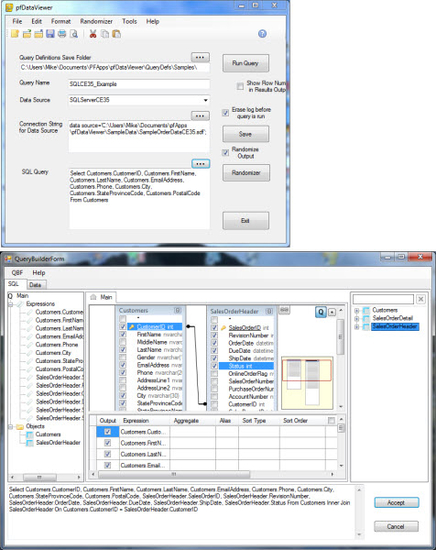Click the diagram vertical scrollbar thumb
Screen dimensions: 436x550
(x=340, y=337)
